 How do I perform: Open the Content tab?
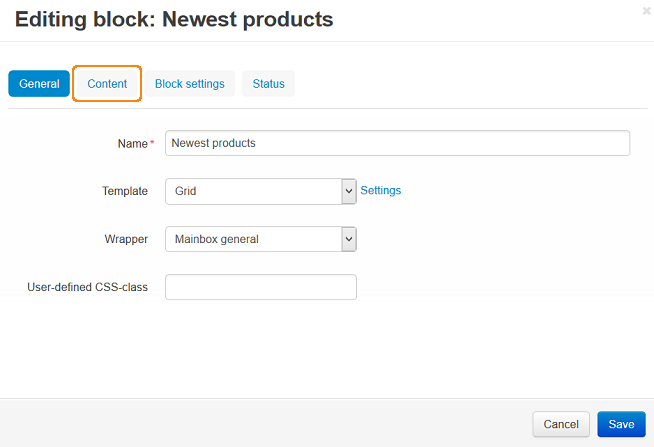click(107, 84)
